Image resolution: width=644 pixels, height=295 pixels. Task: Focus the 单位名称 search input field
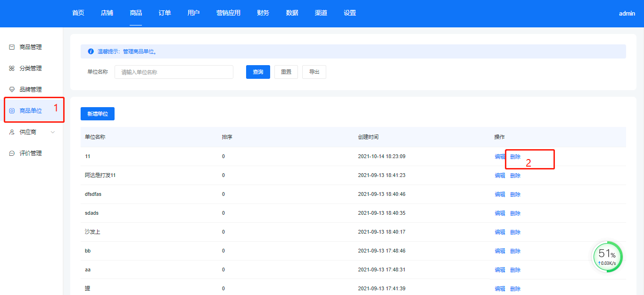(174, 72)
